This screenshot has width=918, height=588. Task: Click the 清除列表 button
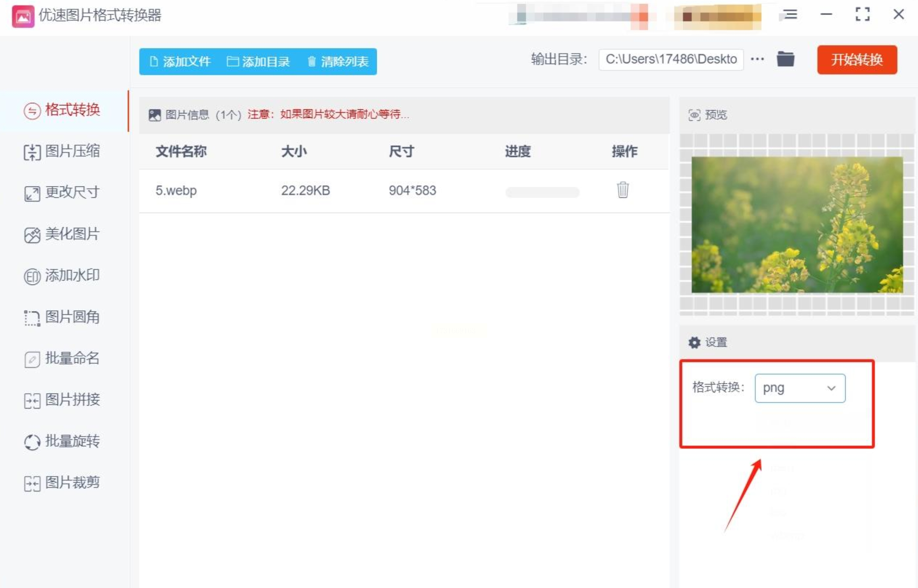[338, 62]
